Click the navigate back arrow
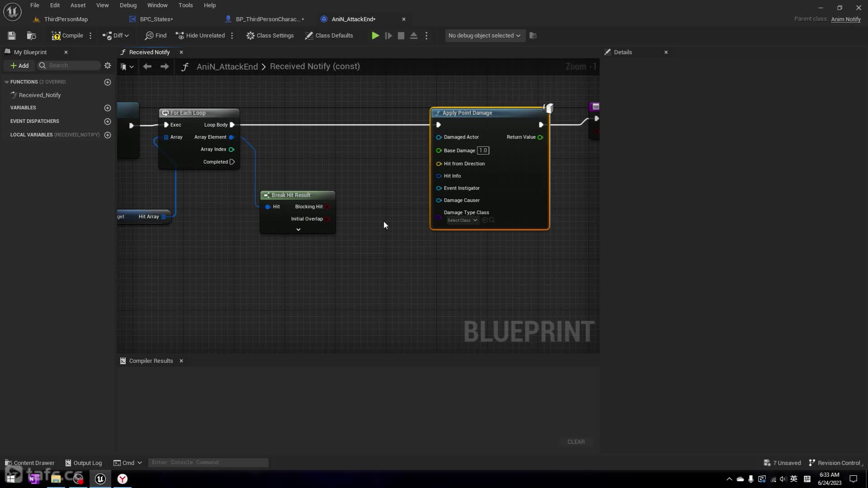Image resolution: width=868 pixels, height=488 pixels. (147, 66)
